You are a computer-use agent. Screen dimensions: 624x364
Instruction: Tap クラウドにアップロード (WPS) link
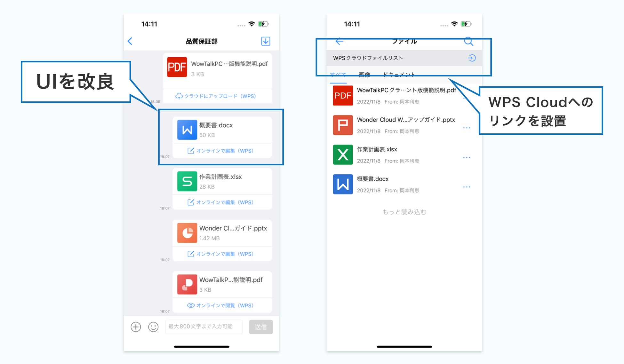pos(216,96)
